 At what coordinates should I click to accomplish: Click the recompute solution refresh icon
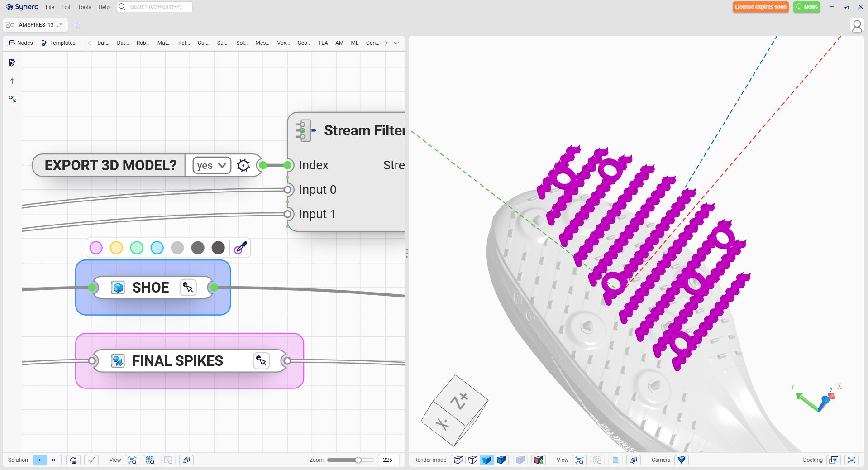(x=73, y=460)
